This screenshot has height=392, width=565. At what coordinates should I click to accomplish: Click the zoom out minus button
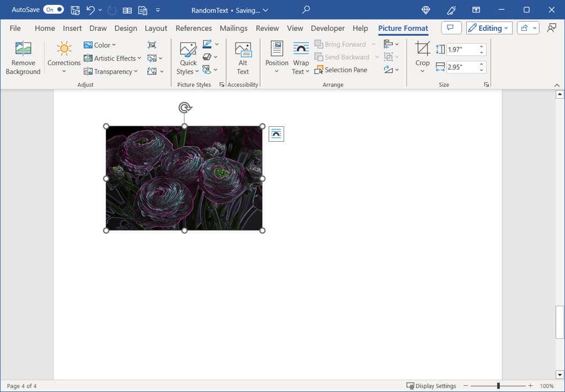click(466, 386)
